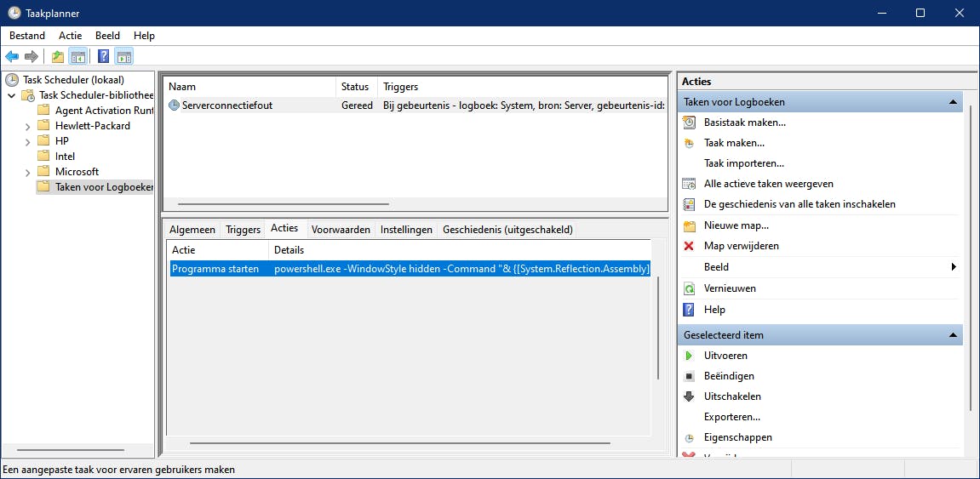Click the Uitschakelen down-arrow icon
Image resolution: width=980 pixels, height=479 pixels.
[x=689, y=396]
